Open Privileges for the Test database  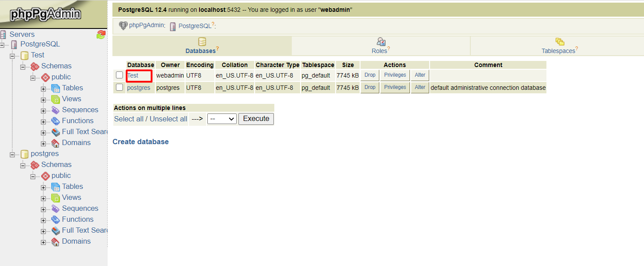[395, 75]
